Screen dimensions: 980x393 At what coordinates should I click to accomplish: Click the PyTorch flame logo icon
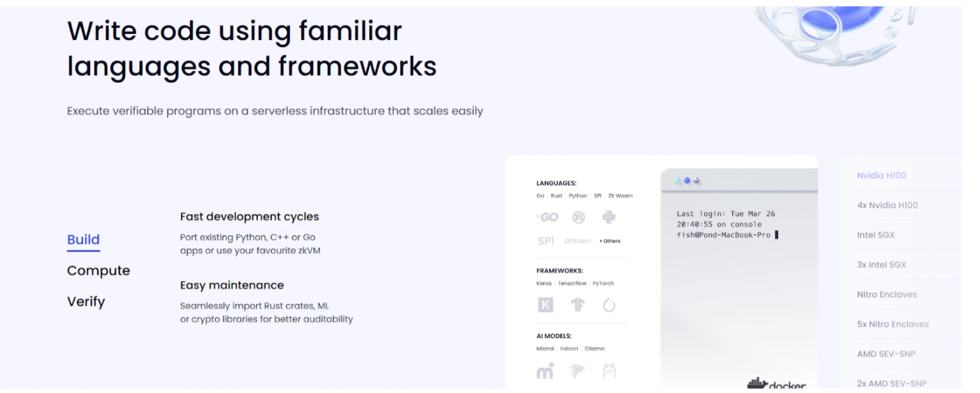tap(609, 305)
